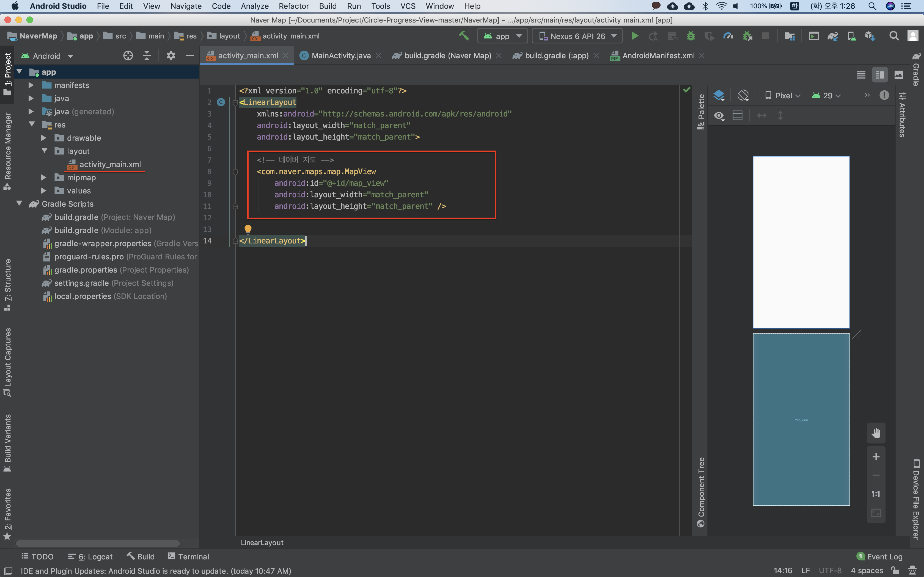Switch to Code-only view mode
The image size is (924, 577).
point(861,75)
